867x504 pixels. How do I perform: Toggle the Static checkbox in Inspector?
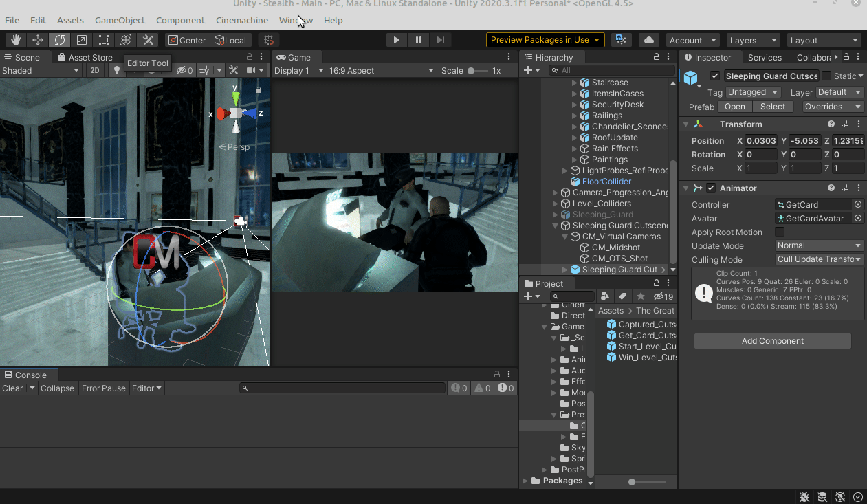pos(826,76)
